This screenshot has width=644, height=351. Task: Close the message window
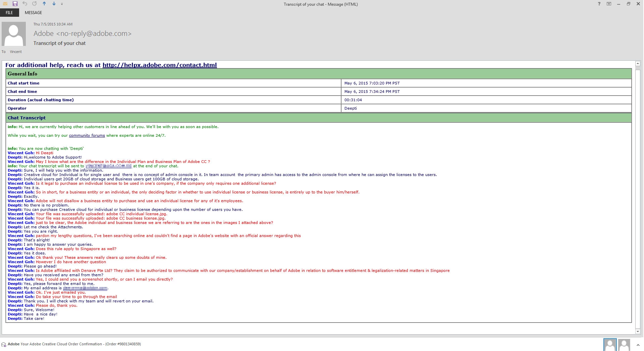pyautogui.click(x=638, y=4)
